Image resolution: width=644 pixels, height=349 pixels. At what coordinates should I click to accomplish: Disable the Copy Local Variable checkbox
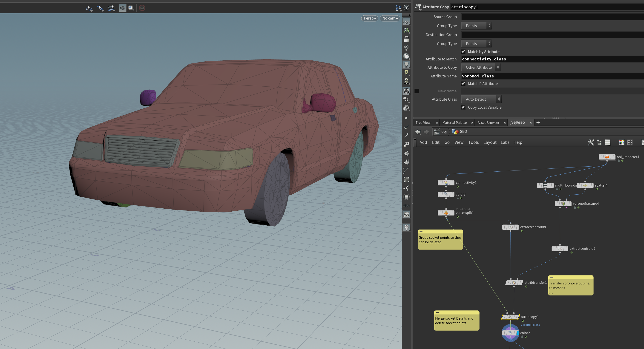463,108
